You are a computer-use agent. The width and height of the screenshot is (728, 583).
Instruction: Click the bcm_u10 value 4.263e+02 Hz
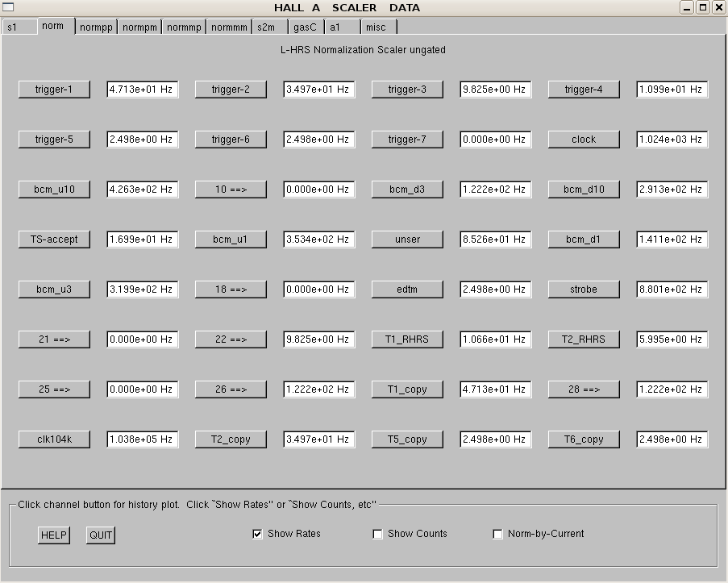click(x=143, y=189)
